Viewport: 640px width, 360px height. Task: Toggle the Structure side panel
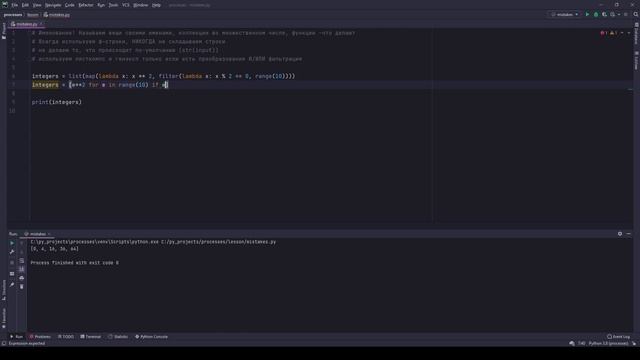(x=4, y=290)
